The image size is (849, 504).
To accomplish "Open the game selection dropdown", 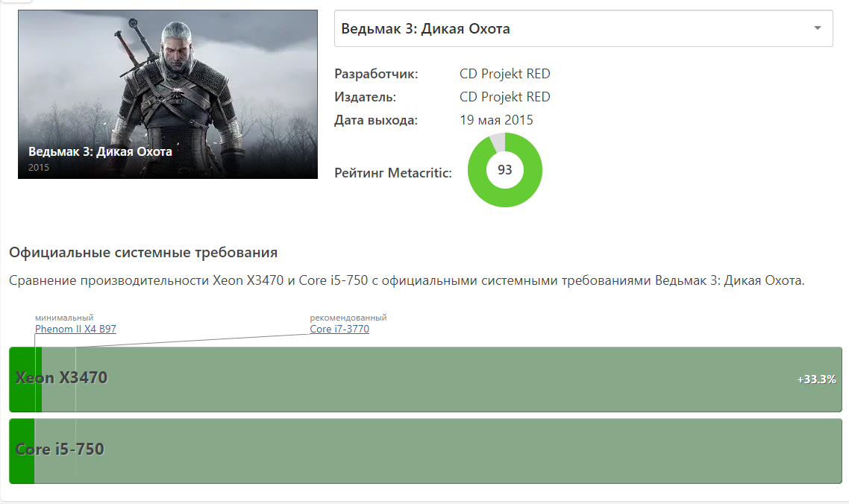I will pyautogui.click(x=583, y=28).
